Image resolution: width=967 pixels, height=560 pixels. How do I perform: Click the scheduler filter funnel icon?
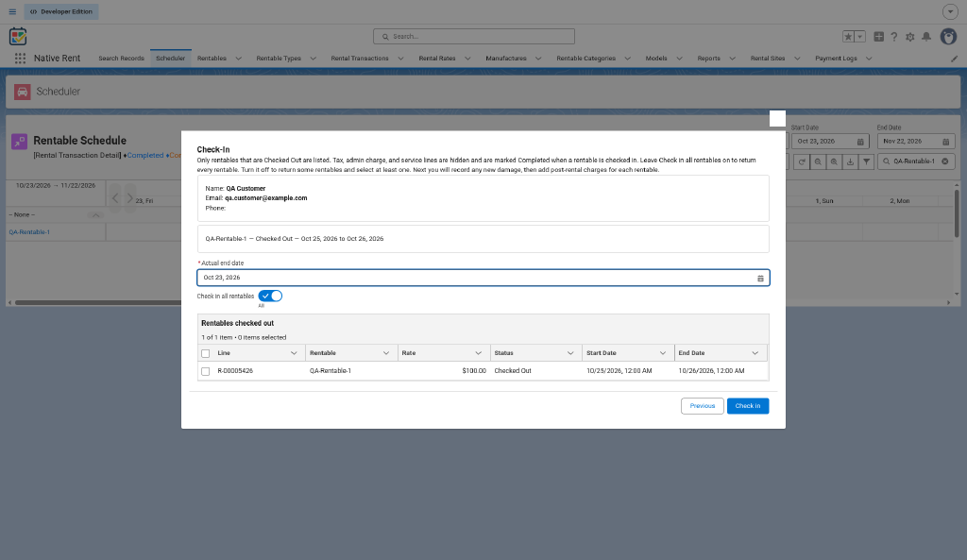[x=867, y=161]
